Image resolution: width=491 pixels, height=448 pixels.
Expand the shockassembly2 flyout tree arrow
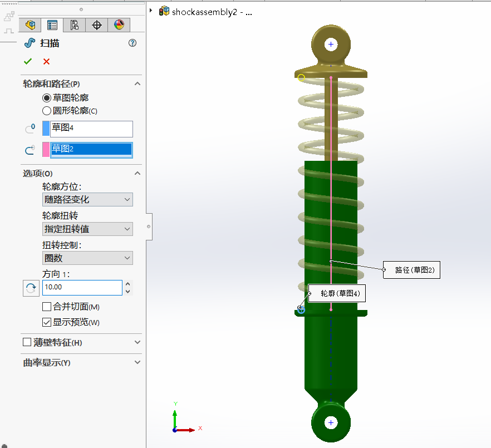(x=151, y=11)
